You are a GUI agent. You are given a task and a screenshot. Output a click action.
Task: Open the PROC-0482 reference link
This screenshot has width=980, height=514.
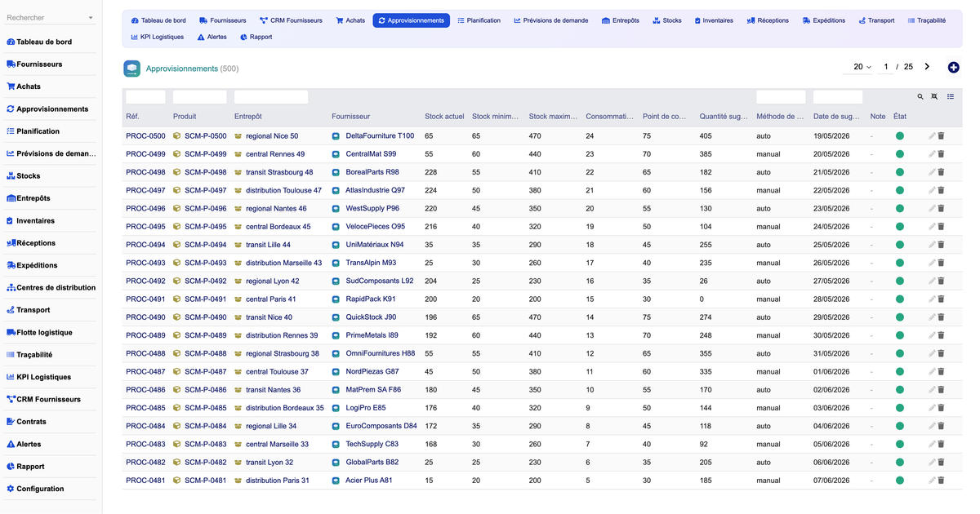145,463
